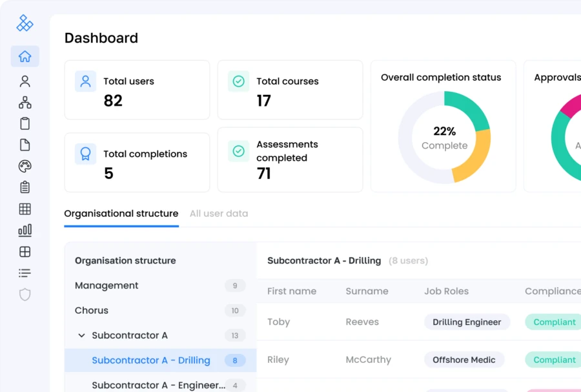Click the surname Reeves cell

click(x=362, y=322)
